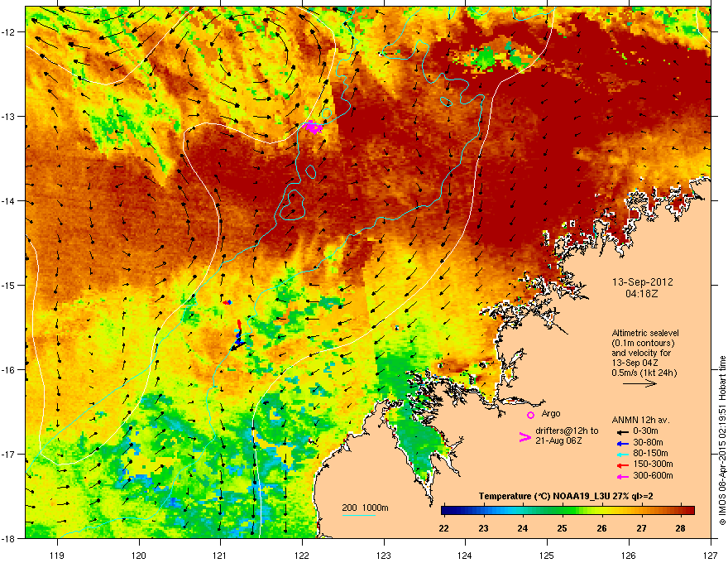Click the black 0-30m legend arrow
Image resolution: width=728 pixels, height=563 pixels.
pyautogui.click(x=623, y=431)
